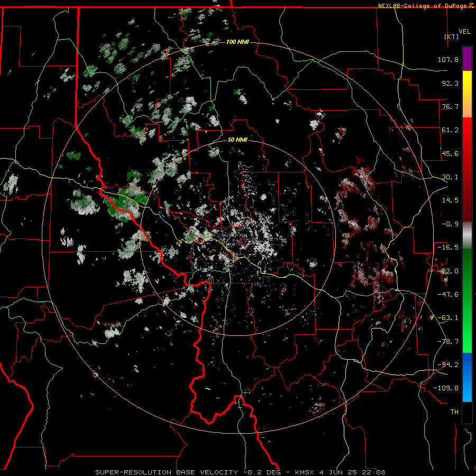The image size is (476, 476).
Task: Click the 30.1 velocity scale value
Action: (450, 177)
